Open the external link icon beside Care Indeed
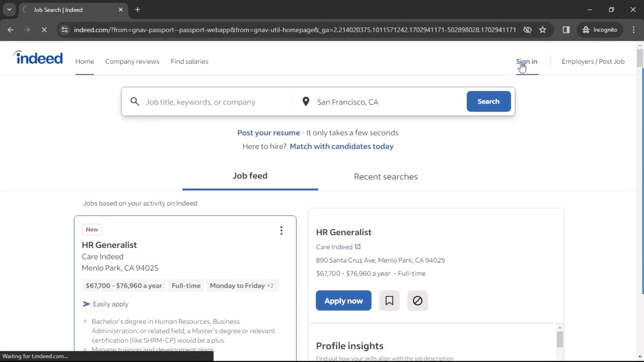 (x=358, y=247)
